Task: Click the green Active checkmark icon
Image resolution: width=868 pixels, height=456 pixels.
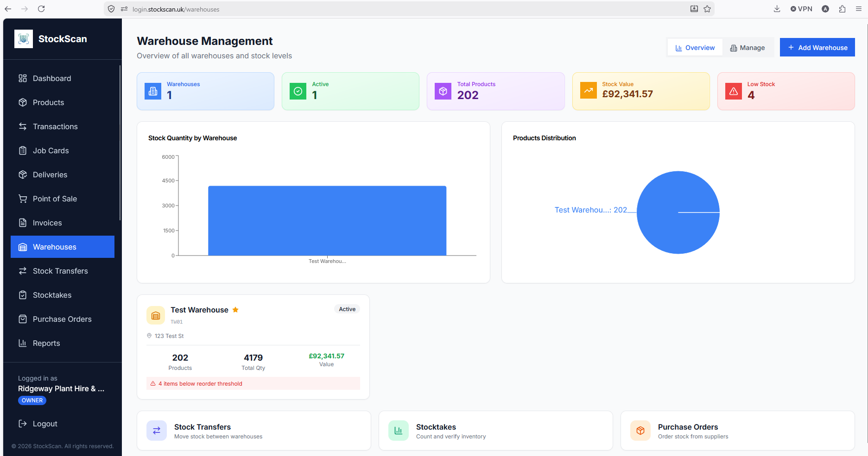Action: tap(298, 91)
